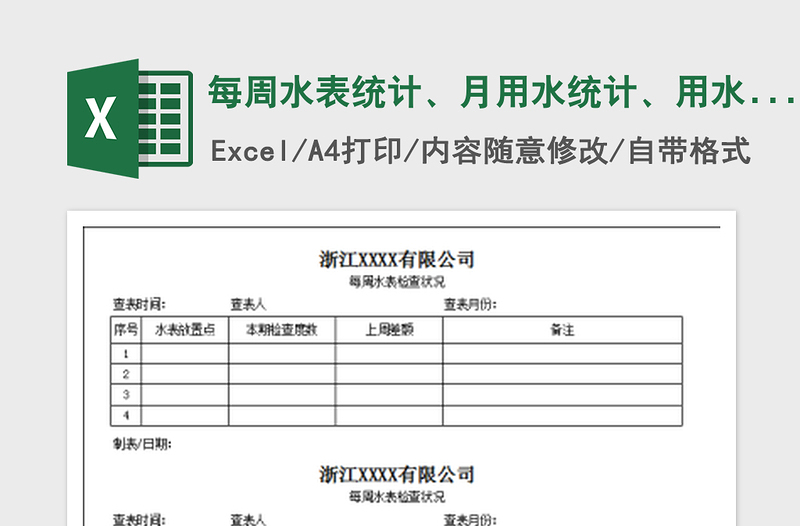Select the second 浙江XXXX有限公司 heading
The image size is (800, 526).
pyautogui.click(x=396, y=474)
